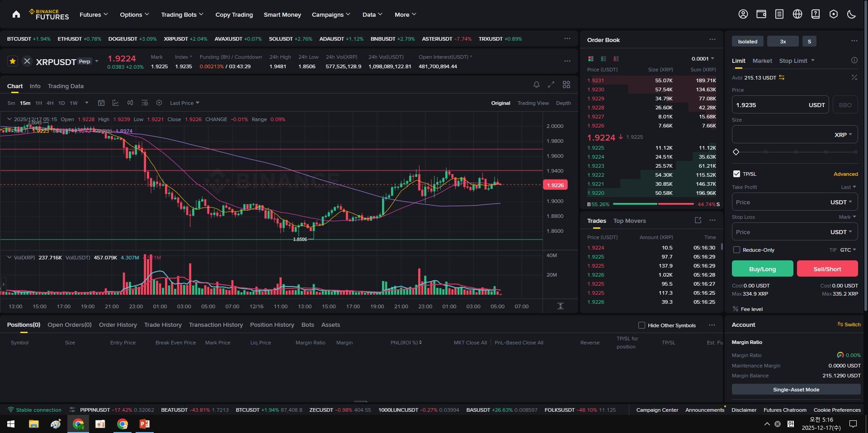Select the 5m timeframe

pyautogui.click(x=11, y=103)
